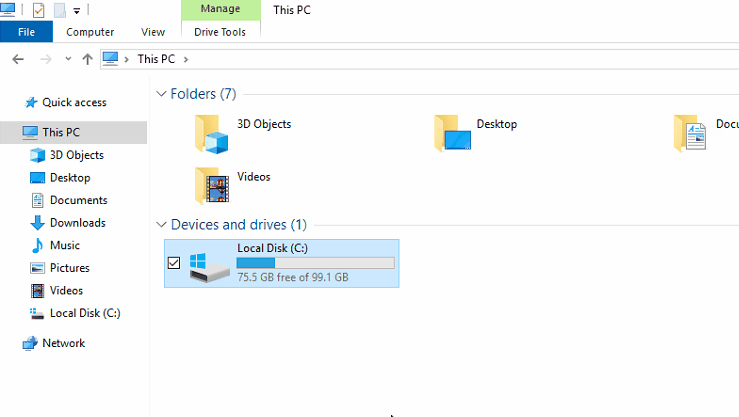Click the New Folder icon in the title bar
Viewport: 739px width, 417px height.
point(59,10)
